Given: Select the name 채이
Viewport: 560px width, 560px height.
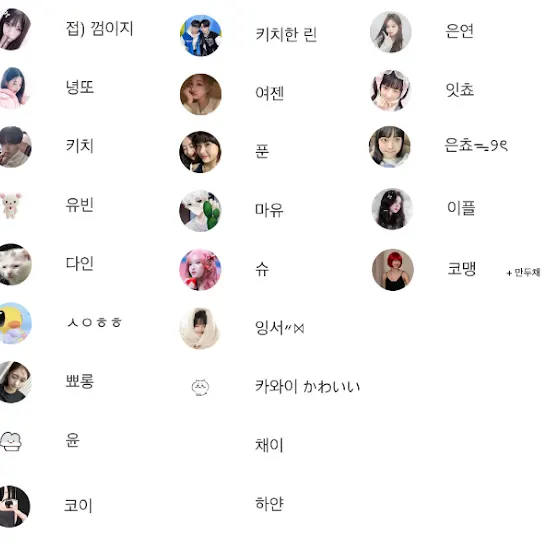Looking at the screenshot, I should point(269,445).
